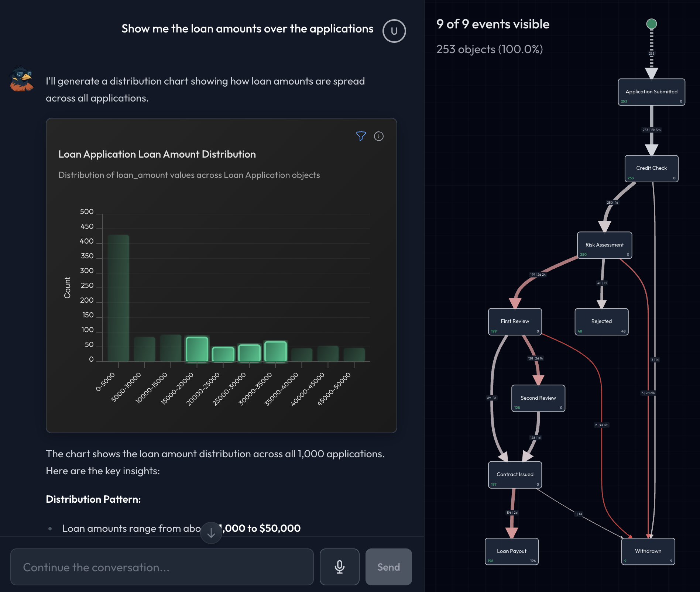Focus the Continue the conversation input
Screen dimensions: 700x592
click(162, 567)
